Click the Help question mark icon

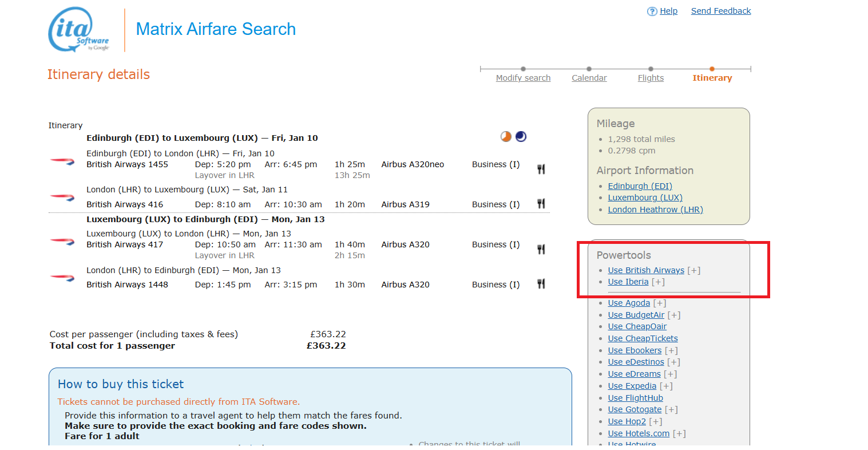652,11
